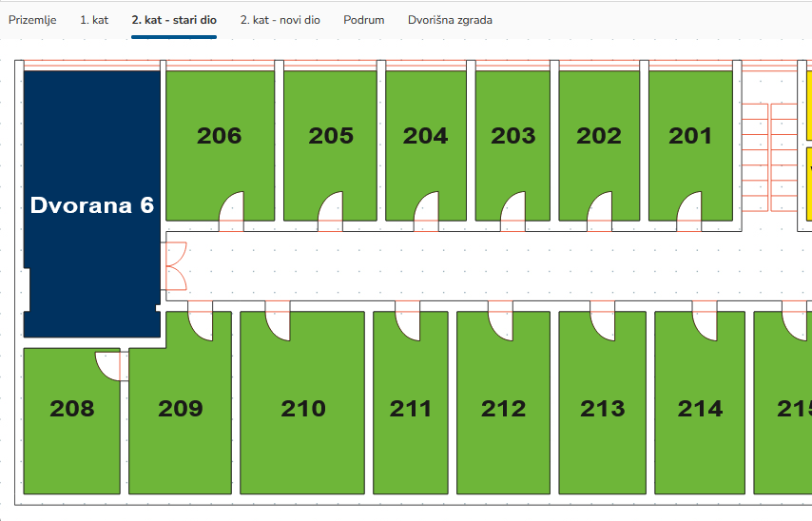Select the 2. kat - stari dio tab
Viewport: 812px width, 521px height.
pyautogui.click(x=174, y=20)
